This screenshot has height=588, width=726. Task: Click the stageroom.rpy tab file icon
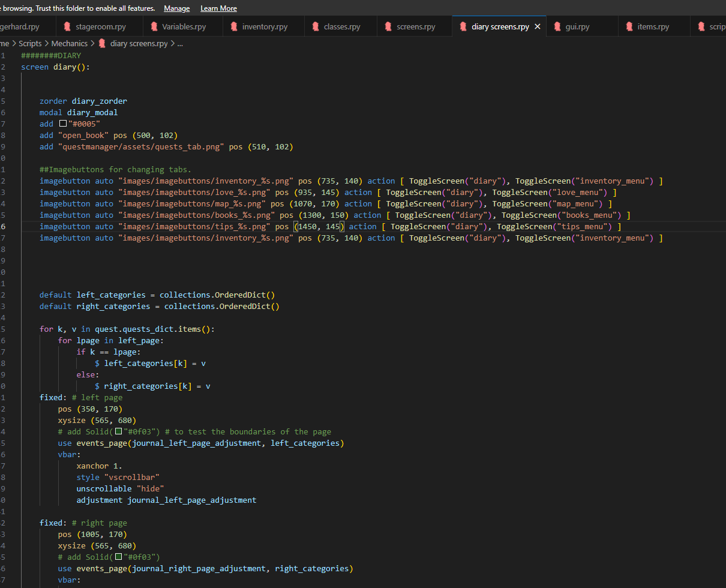67,27
